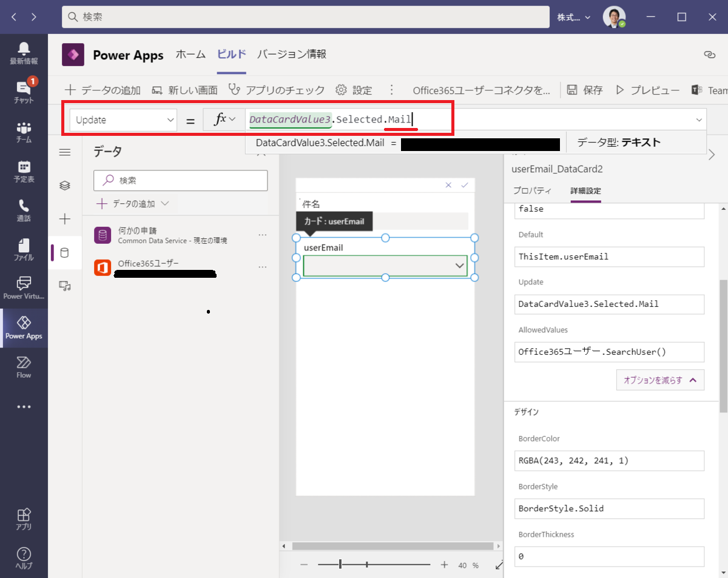Click zoom in plus button

click(x=444, y=565)
